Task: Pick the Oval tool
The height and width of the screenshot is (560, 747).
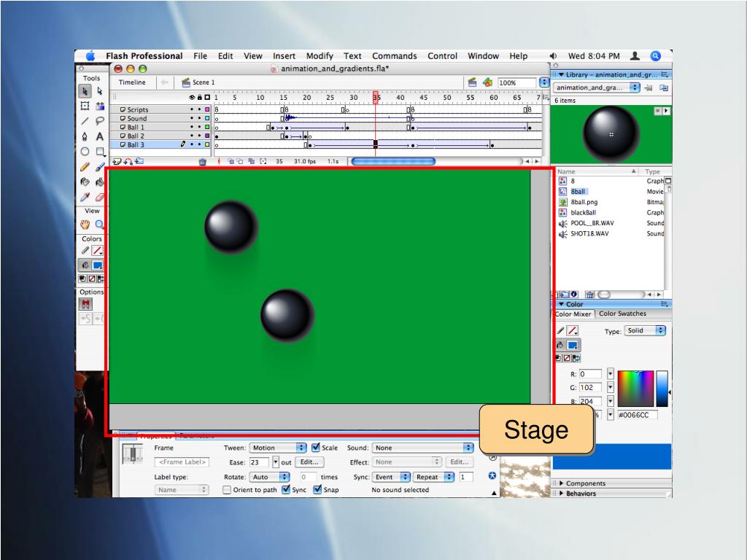Action: pos(85,152)
